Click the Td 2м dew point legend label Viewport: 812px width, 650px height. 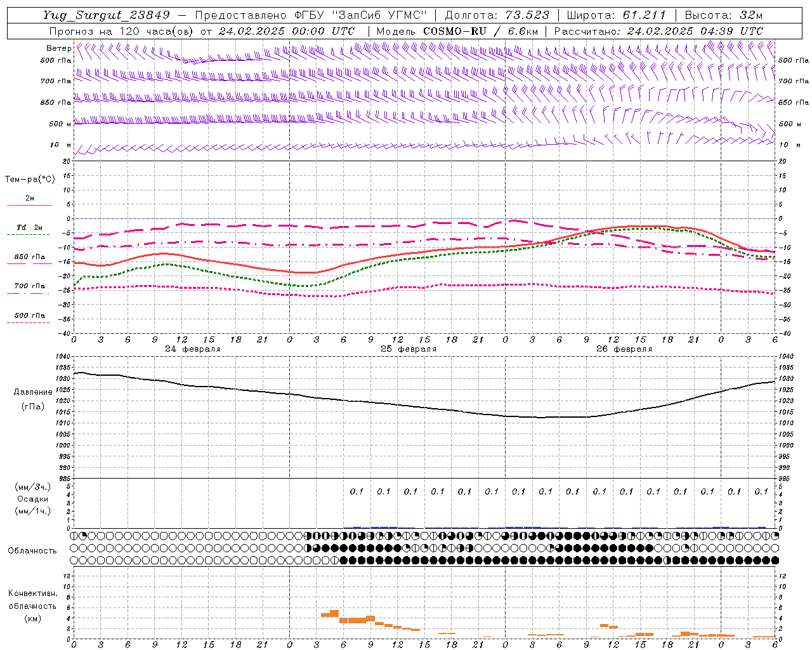coord(30,227)
